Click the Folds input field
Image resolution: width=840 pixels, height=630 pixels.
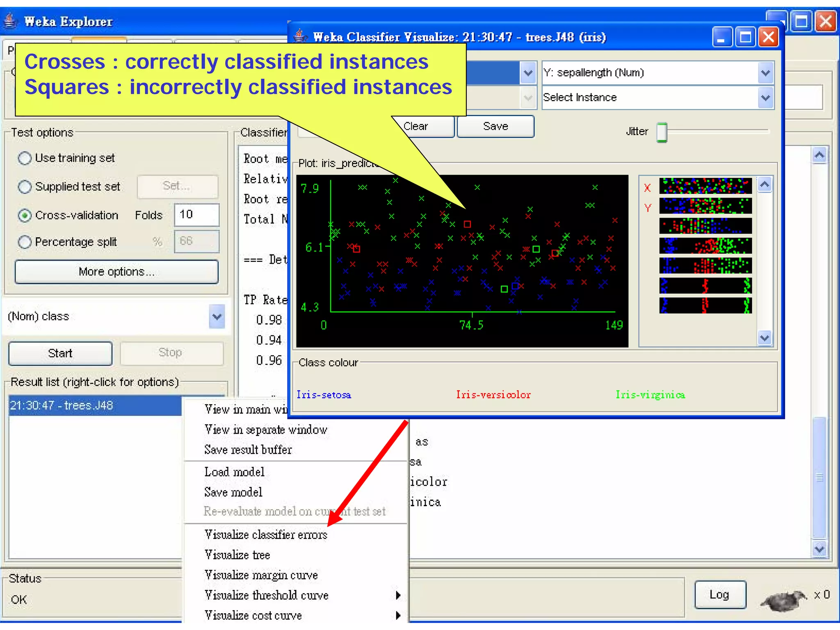[x=196, y=215]
